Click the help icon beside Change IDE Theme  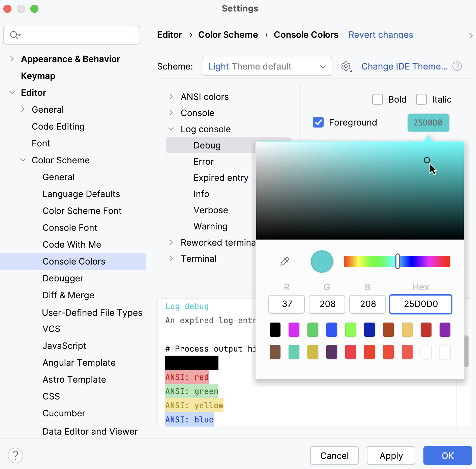(457, 66)
